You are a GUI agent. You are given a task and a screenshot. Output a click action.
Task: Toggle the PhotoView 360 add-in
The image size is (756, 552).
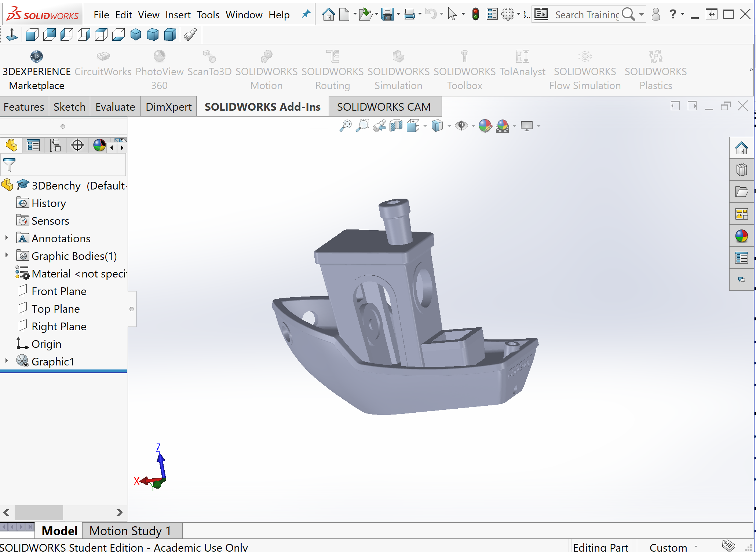[x=160, y=70]
